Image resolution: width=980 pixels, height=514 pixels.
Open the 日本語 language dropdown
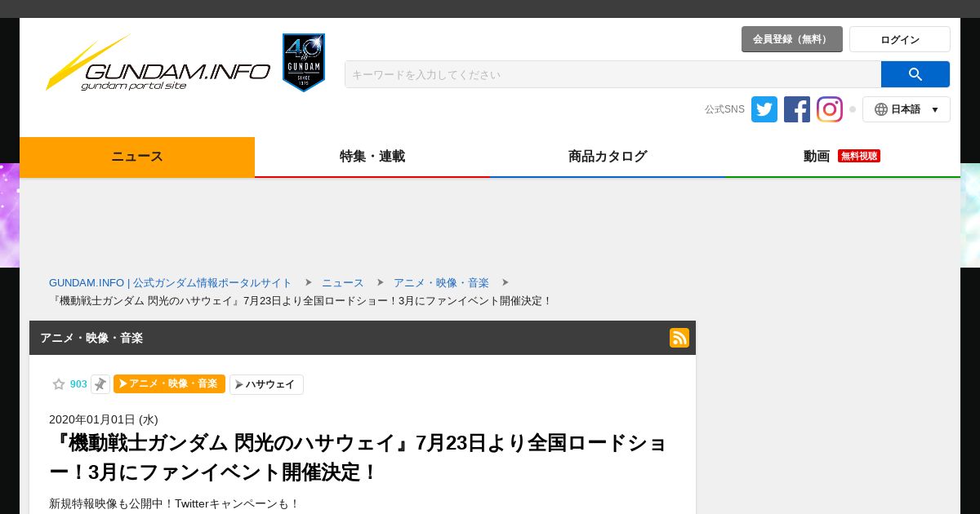pos(906,109)
